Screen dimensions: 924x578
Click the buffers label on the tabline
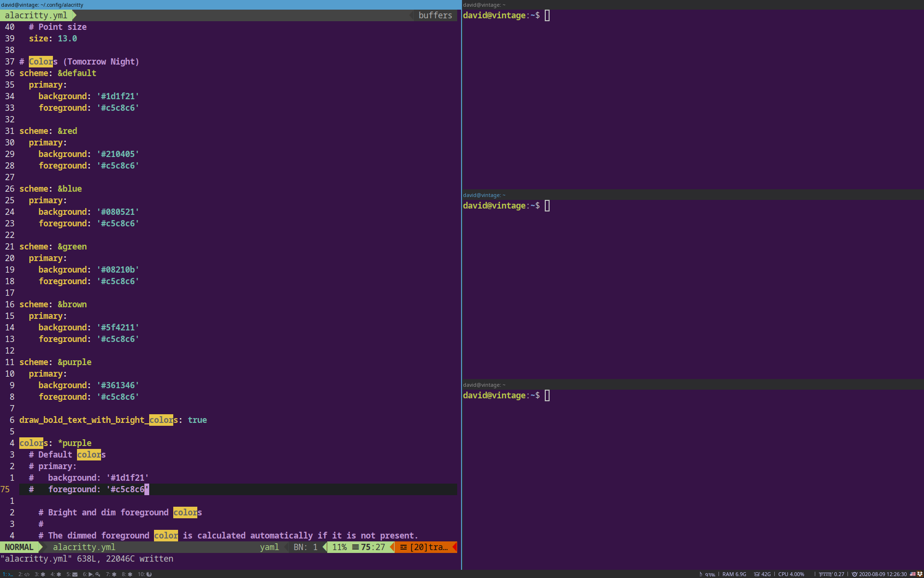click(435, 15)
